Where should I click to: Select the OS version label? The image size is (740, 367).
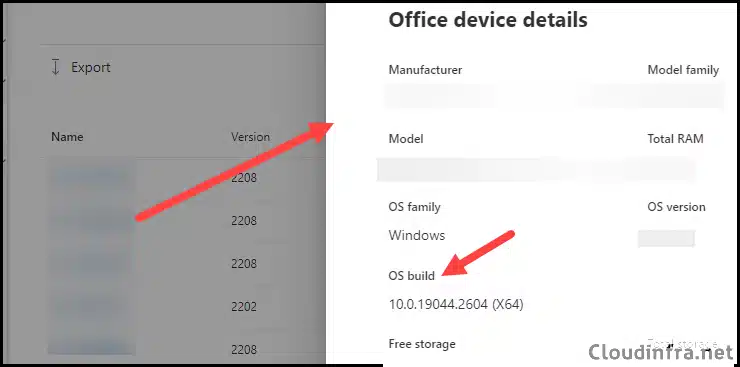click(x=676, y=207)
